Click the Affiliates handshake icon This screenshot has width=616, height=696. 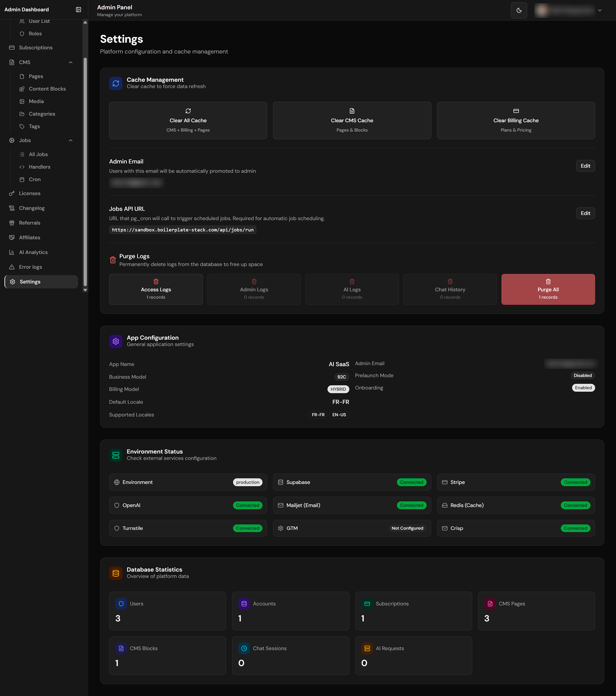(x=12, y=237)
